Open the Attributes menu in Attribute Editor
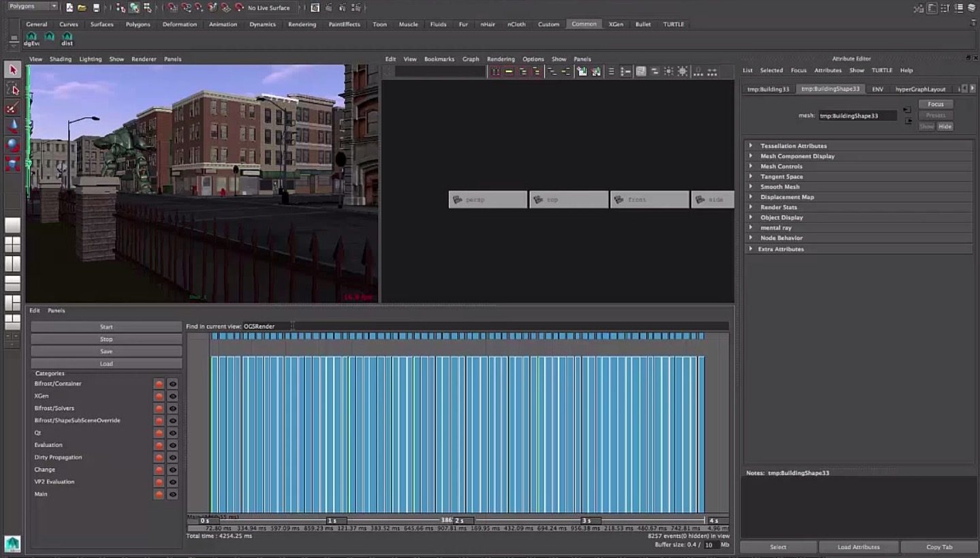980x558 pixels. [827, 70]
